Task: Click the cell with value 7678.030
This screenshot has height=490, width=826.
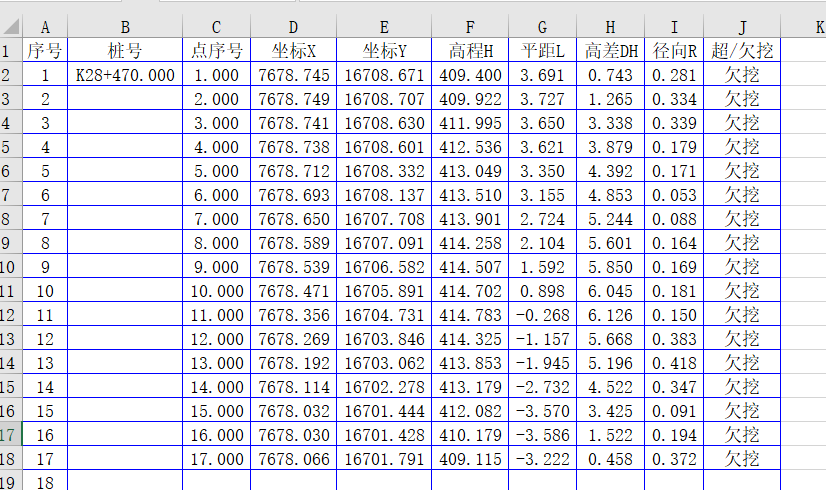Action: click(x=293, y=435)
